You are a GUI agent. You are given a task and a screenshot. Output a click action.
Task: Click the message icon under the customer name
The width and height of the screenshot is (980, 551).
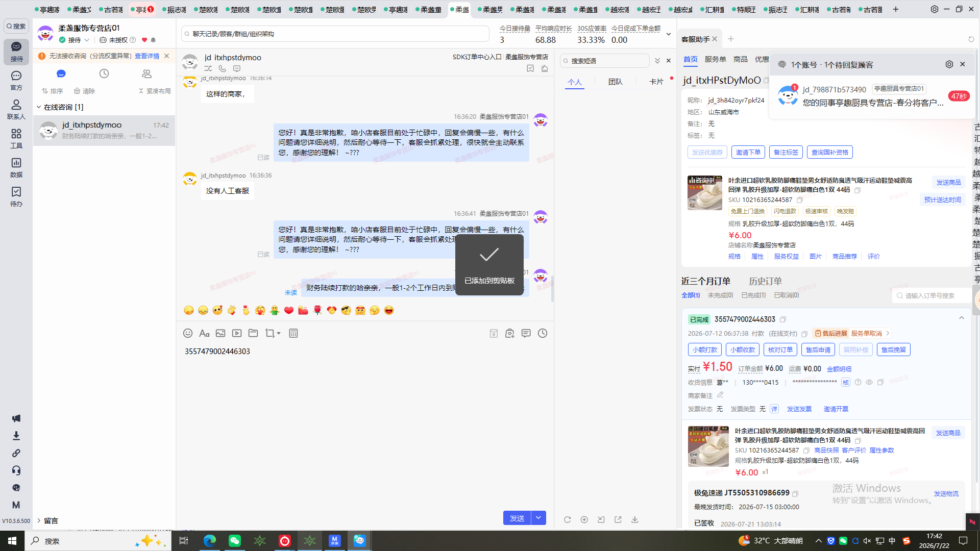point(237,68)
